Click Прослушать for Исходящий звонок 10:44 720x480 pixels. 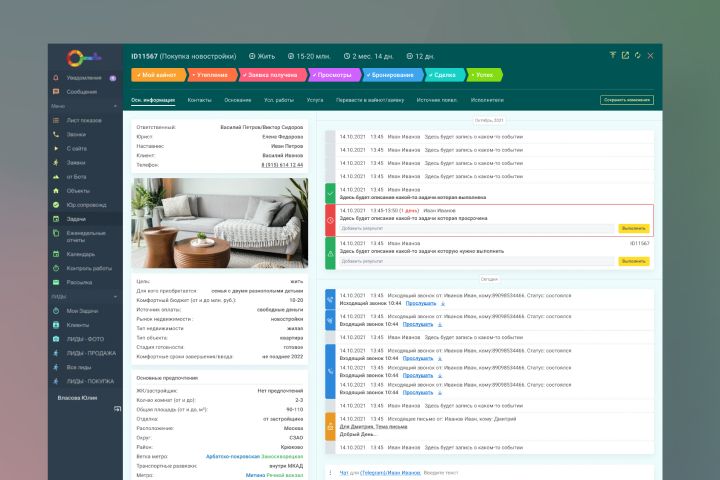point(421,304)
